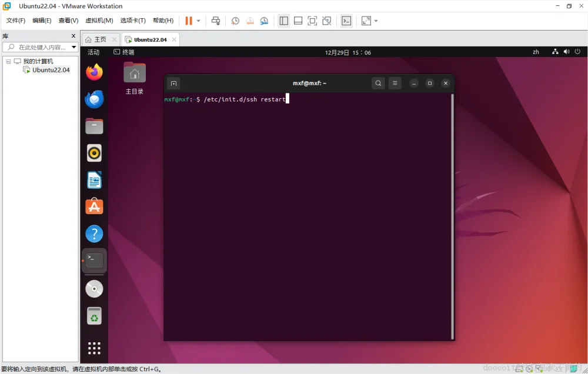Take a snapshot of the virtual machine

coord(235,21)
